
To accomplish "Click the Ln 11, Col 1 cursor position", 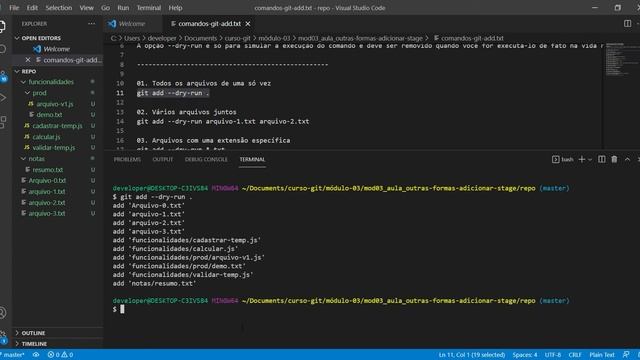I will pyautogui.click(x=471, y=355).
